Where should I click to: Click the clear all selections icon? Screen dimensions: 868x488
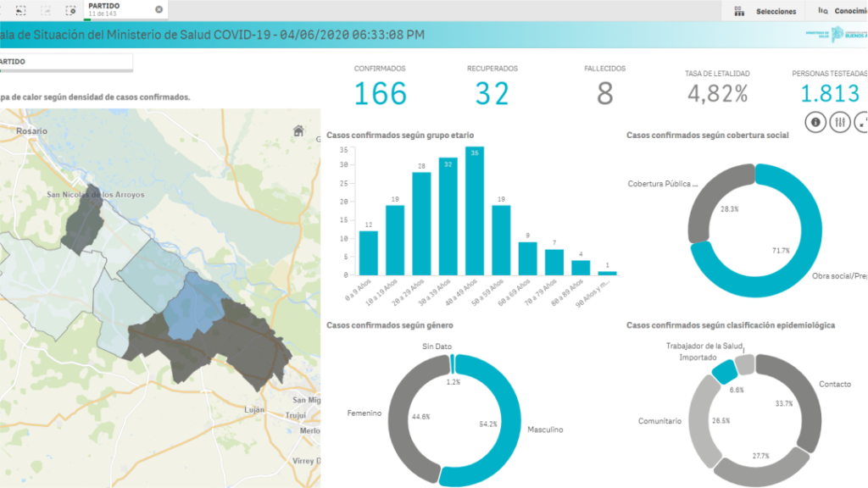tap(71, 10)
